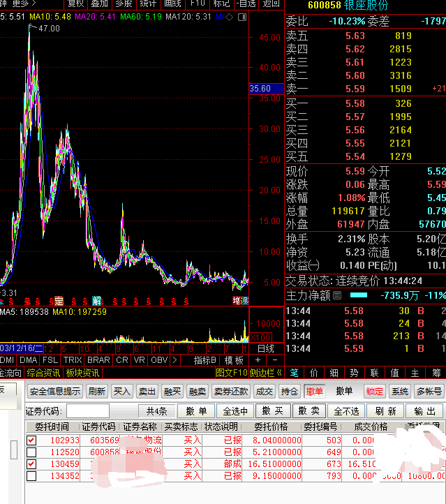Screen dimensions: 446x504
Task: Sort by 委托时间 column header
Action: tap(52, 427)
